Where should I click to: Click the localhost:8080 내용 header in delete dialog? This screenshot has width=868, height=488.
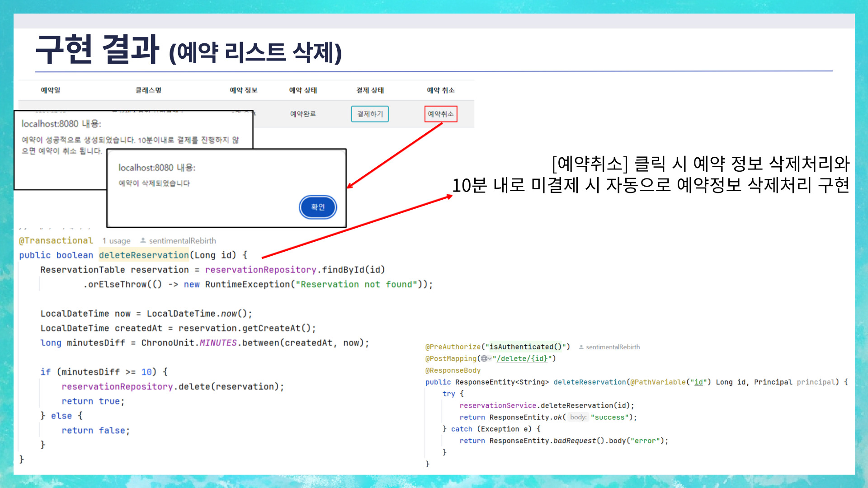tap(157, 168)
